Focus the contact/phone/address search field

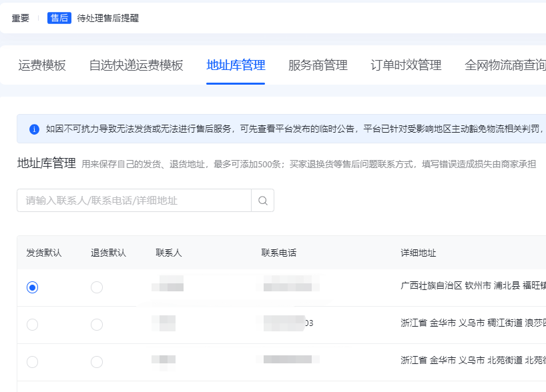pos(133,201)
